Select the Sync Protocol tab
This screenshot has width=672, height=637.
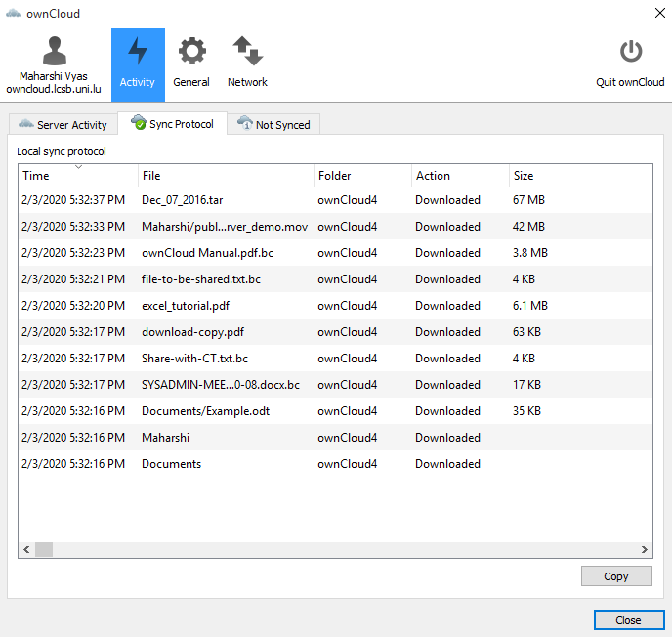click(172, 124)
